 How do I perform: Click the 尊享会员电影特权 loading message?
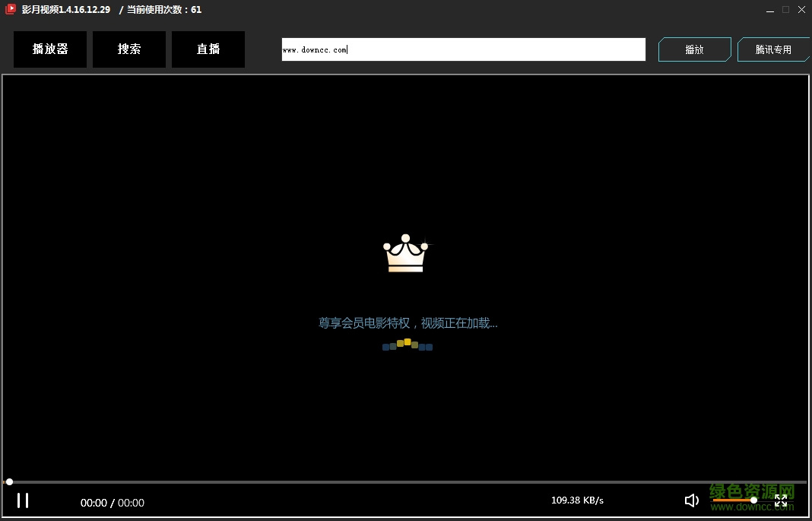pos(408,322)
